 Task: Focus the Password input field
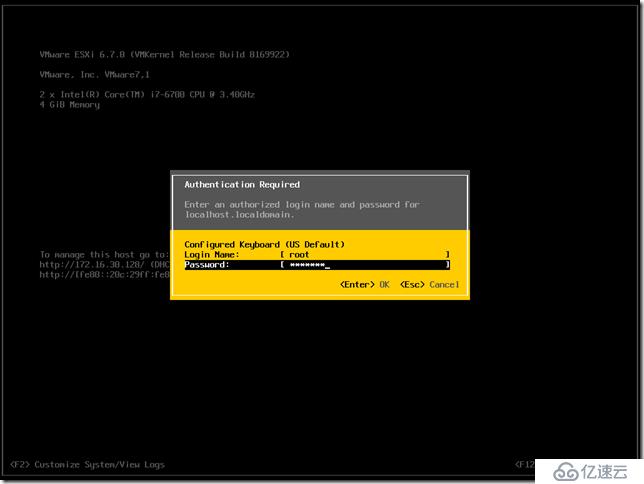click(365, 265)
